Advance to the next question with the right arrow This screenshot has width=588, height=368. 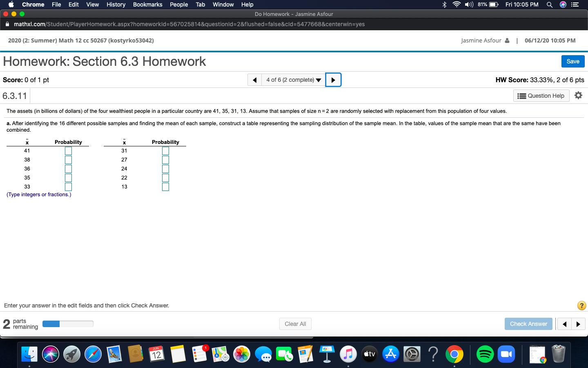pos(333,80)
